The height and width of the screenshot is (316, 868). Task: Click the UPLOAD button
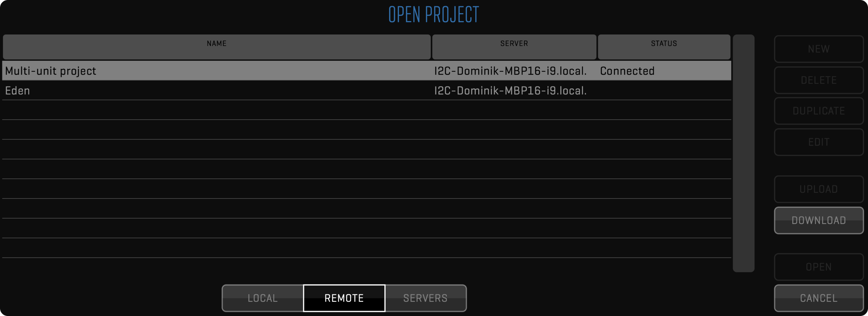[x=818, y=189]
